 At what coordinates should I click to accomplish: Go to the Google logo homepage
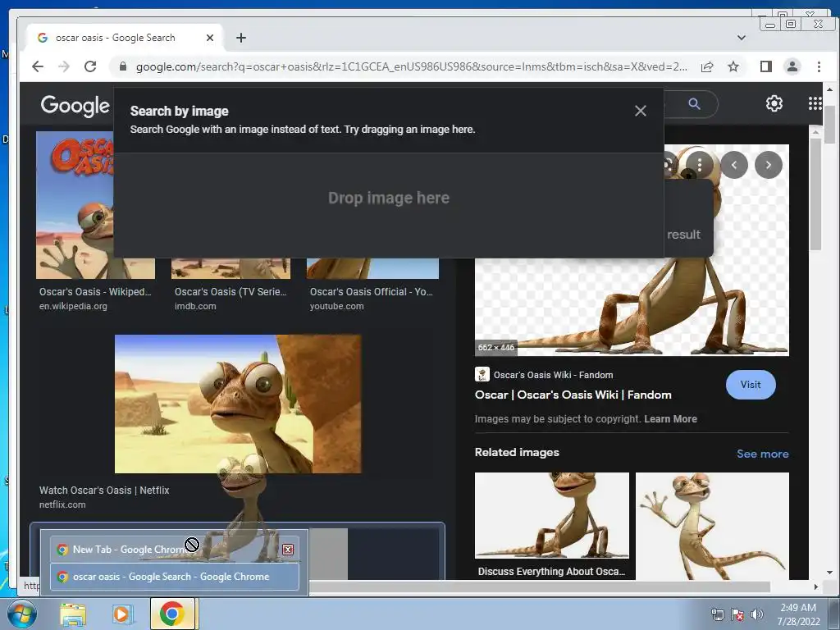point(75,106)
